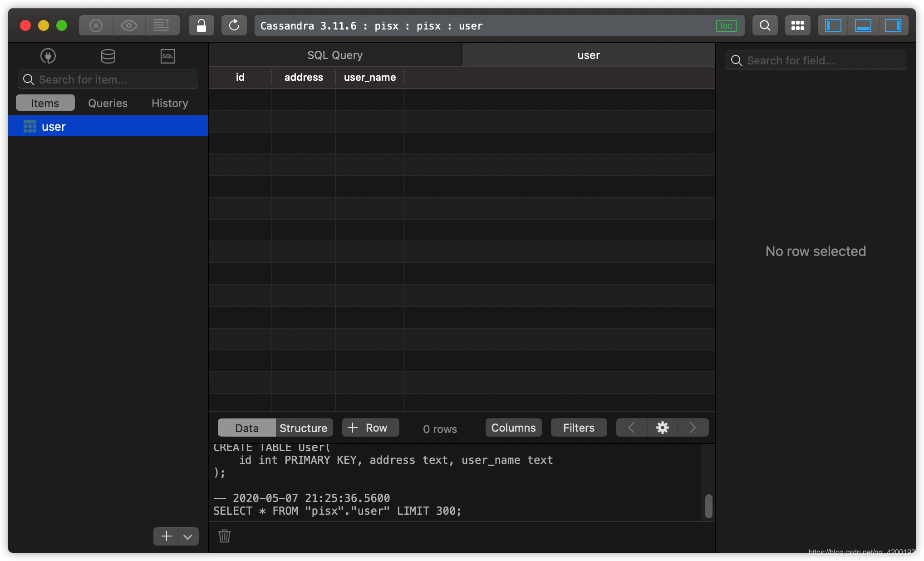
Task: Toggle the bottom console panel
Action: pos(863,25)
